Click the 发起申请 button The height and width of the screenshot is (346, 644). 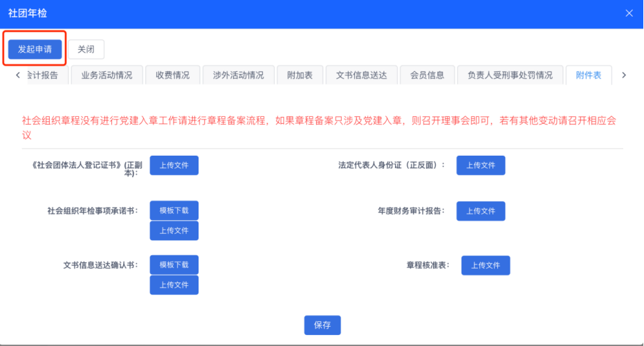35,49
